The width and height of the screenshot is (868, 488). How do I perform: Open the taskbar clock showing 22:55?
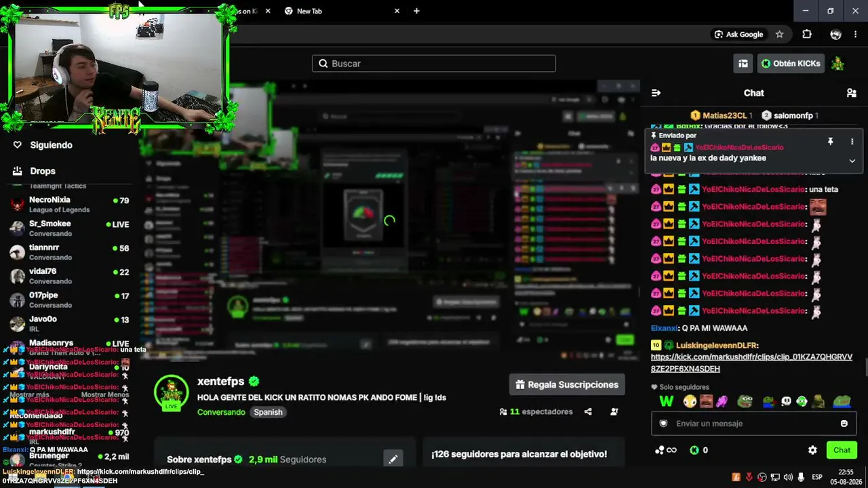tap(846, 476)
